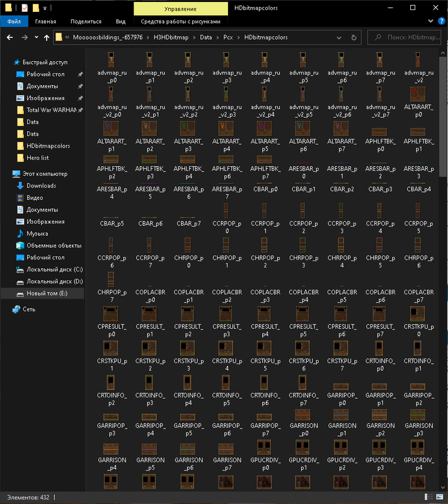Open the breadcrumb arrow after Pcx
Viewport: 448px width, 504px height.
[239, 38]
